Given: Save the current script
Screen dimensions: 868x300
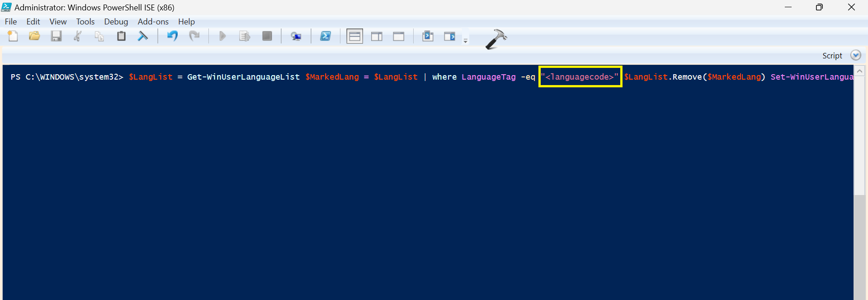Looking at the screenshot, I should [56, 36].
